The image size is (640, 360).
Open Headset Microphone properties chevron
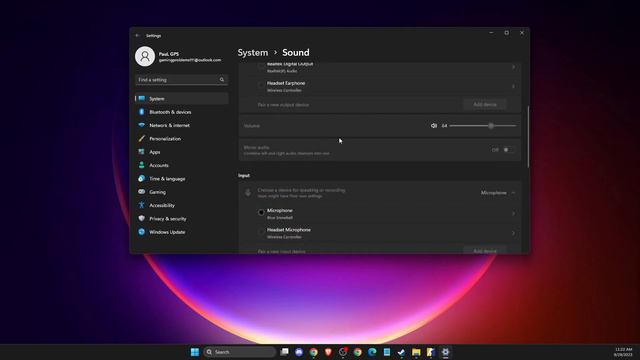click(x=513, y=233)
